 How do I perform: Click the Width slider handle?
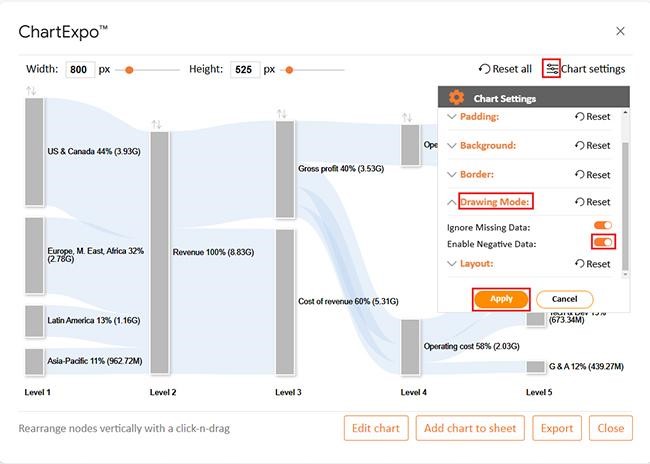(x=128, y=70)
